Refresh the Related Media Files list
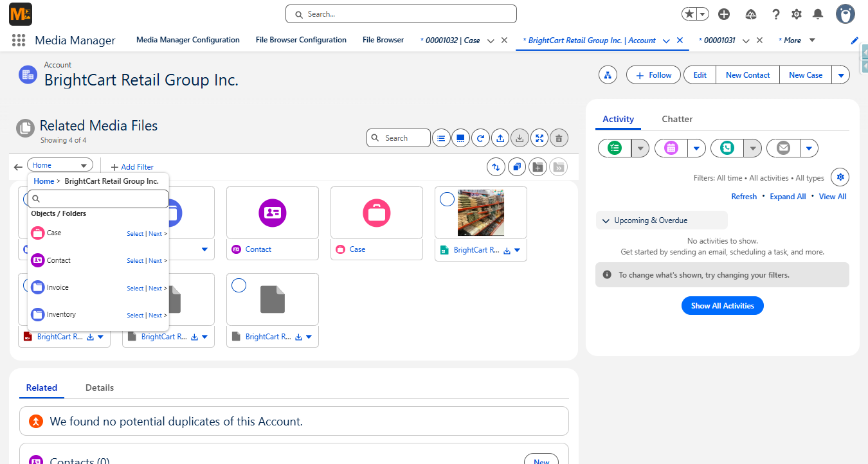Viewport: 868px width, 464px height. point(480,138)
